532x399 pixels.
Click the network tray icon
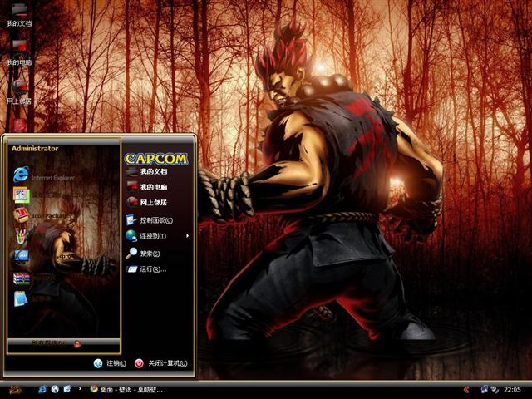[484, 389]
